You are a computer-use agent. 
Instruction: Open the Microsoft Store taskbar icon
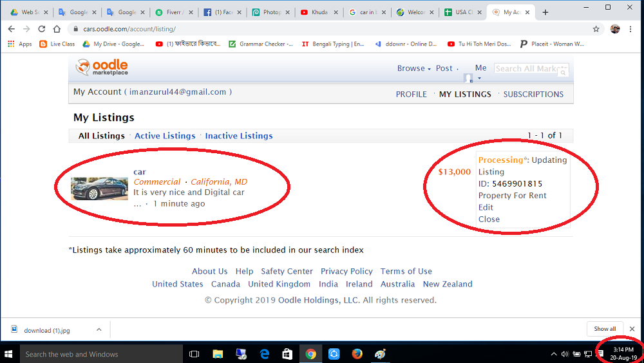coord(287,354)
